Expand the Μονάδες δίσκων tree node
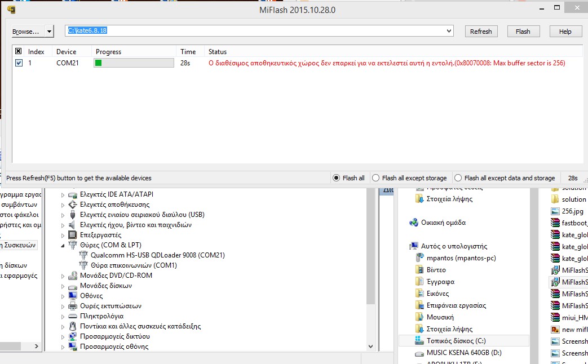Viewport: 588px width, 364px height. tap(63, 286)
